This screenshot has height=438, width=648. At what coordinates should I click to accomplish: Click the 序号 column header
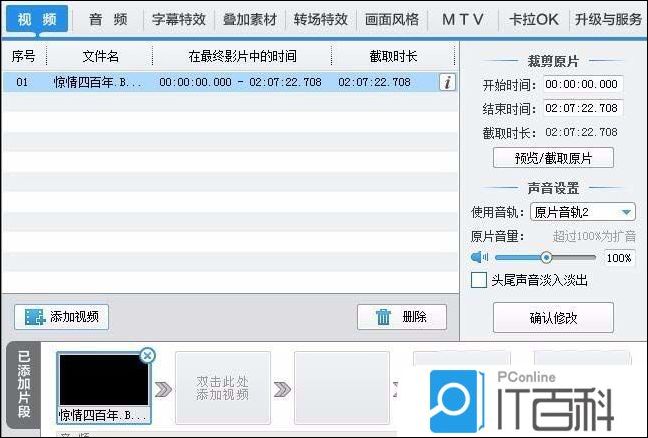[24, 56]
